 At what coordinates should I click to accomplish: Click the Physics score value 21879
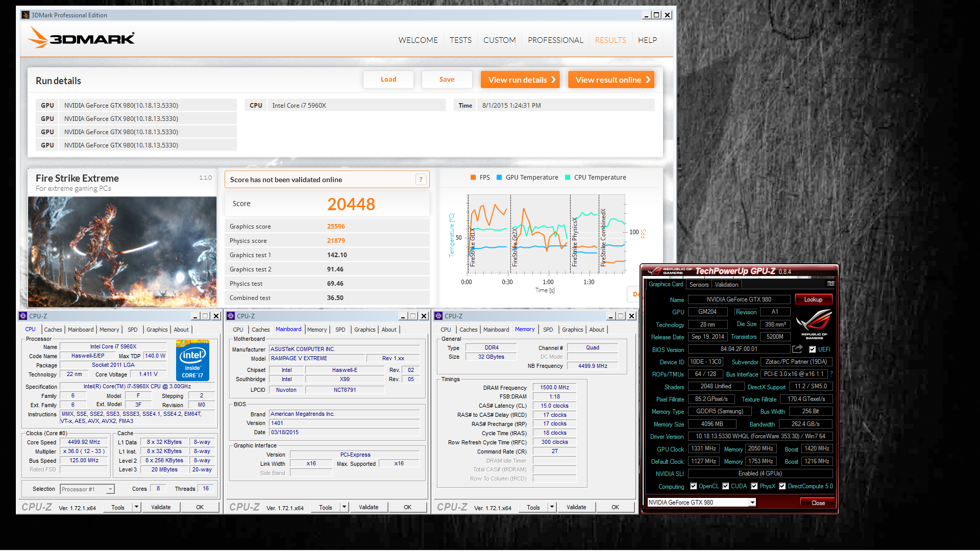click(x=336, y=241)
